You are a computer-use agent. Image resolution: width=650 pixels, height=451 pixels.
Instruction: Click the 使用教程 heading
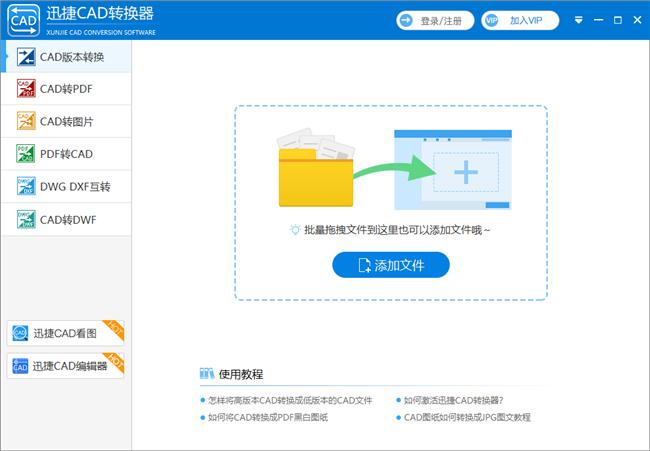pyautogui.click(x=241, y=374)
